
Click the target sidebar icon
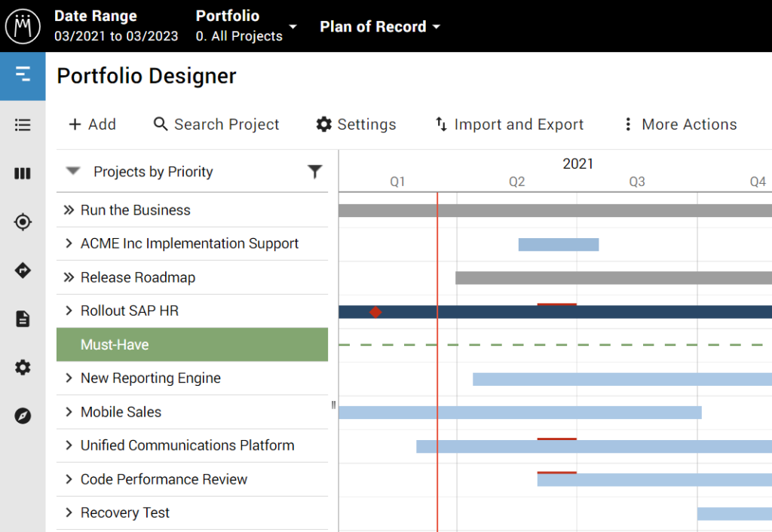click(x=23, y=222)
